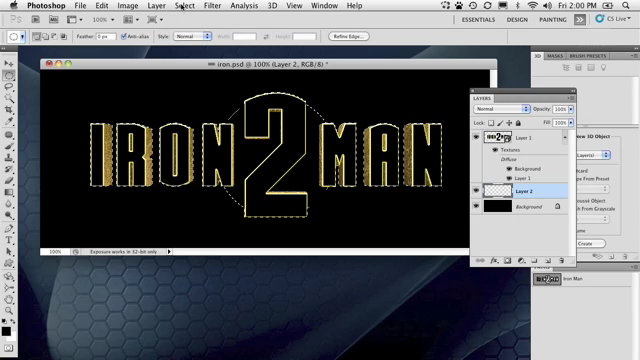Toggle Lock transparent pixels
640x360 pixels.
click(x=491, y=123)
